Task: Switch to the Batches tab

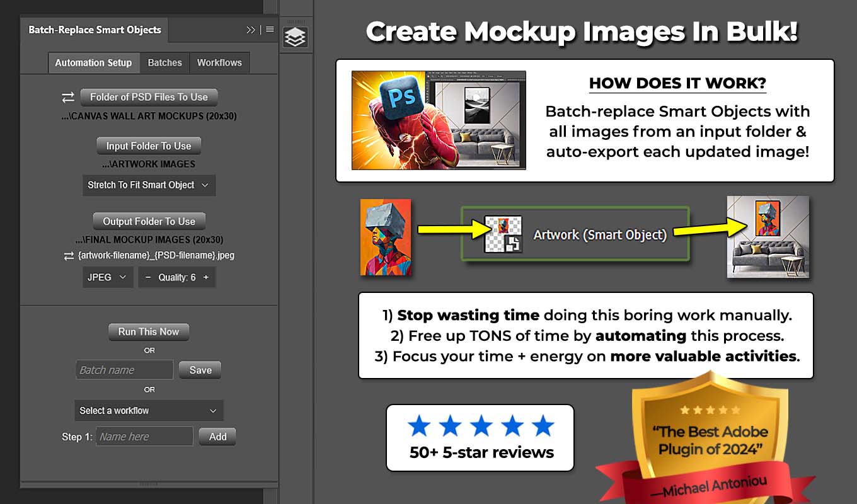Action: (164, 62)
